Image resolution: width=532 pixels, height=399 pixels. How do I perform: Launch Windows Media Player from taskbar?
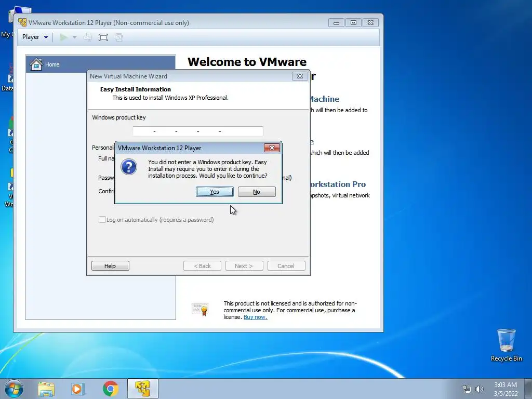(x=78, y=389)
